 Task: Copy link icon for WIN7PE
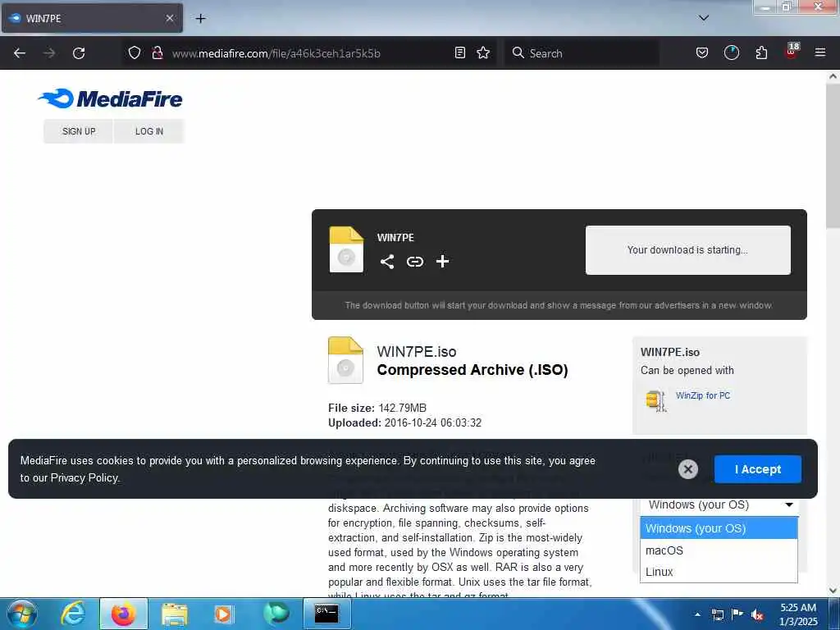[x=414, y=262]
